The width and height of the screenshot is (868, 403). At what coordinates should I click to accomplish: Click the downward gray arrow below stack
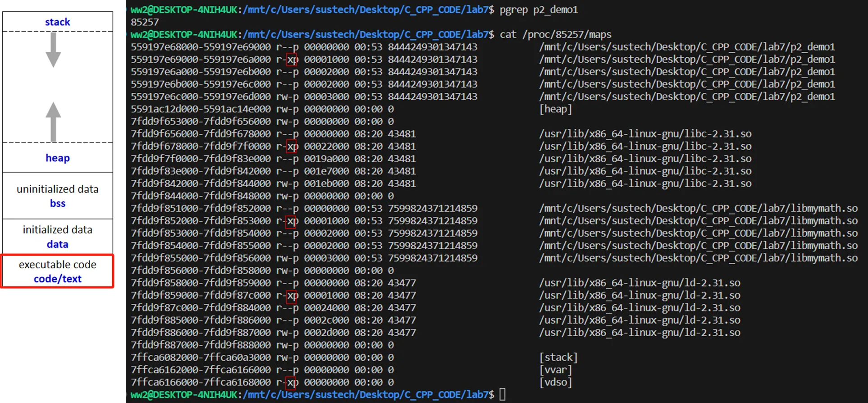(53, 50)
